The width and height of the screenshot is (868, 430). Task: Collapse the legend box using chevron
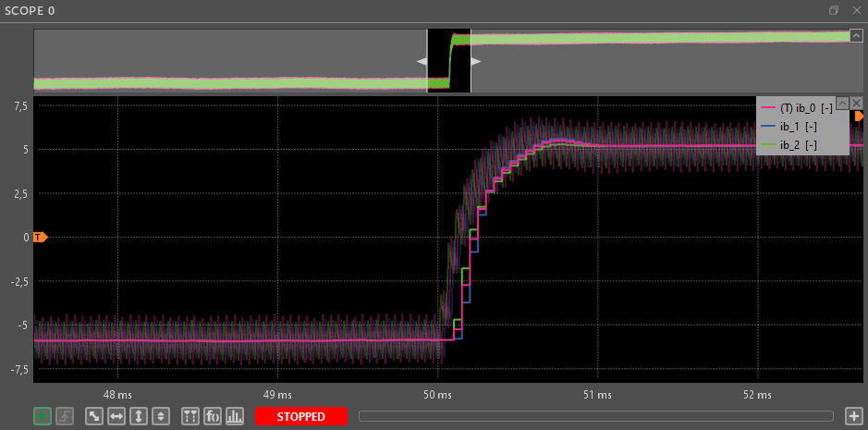pyautogui.click(x=841, y=102)
